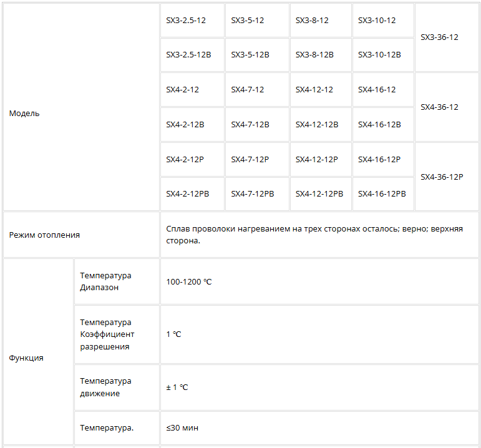Image resolution: width=481 pixels, height=448 pixels.
Task: Click the SX4-12-12B cell
Action: (321, 125)
